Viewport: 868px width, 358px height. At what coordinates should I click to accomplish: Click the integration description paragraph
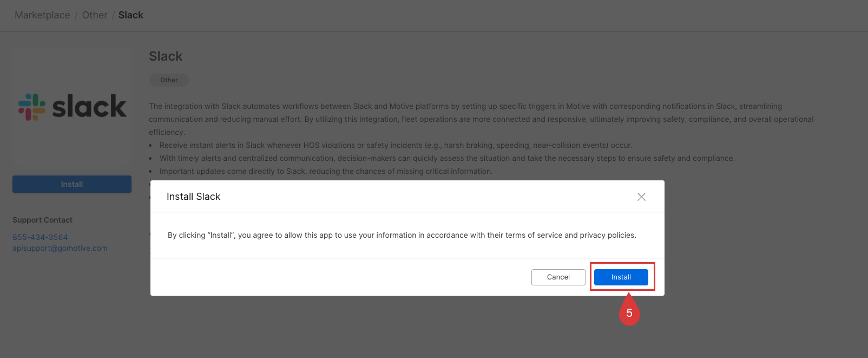481,119
